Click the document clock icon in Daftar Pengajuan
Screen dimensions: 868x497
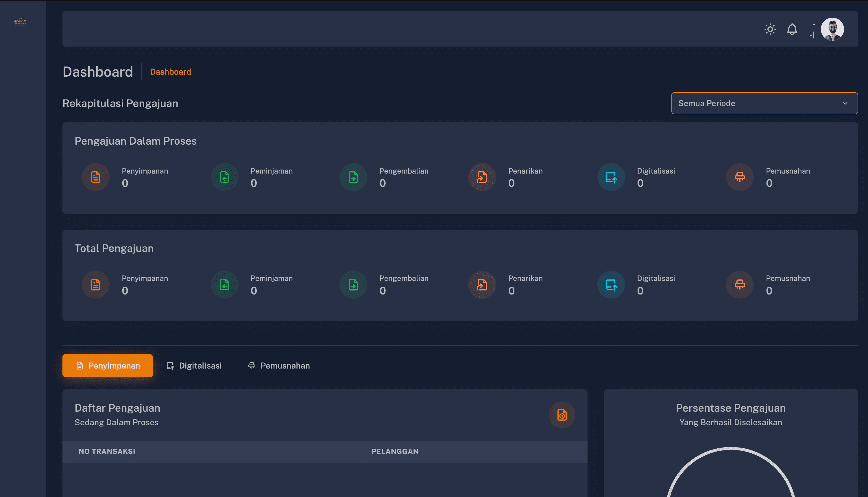click(x=562, y=415)
